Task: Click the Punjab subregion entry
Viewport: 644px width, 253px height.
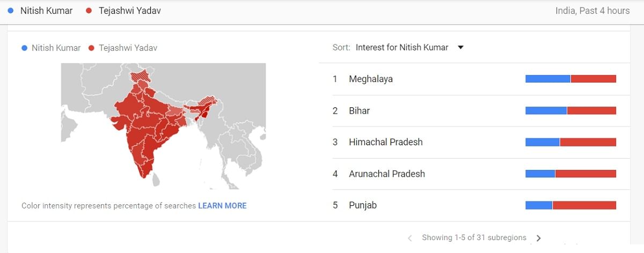Action: point(362,205)
